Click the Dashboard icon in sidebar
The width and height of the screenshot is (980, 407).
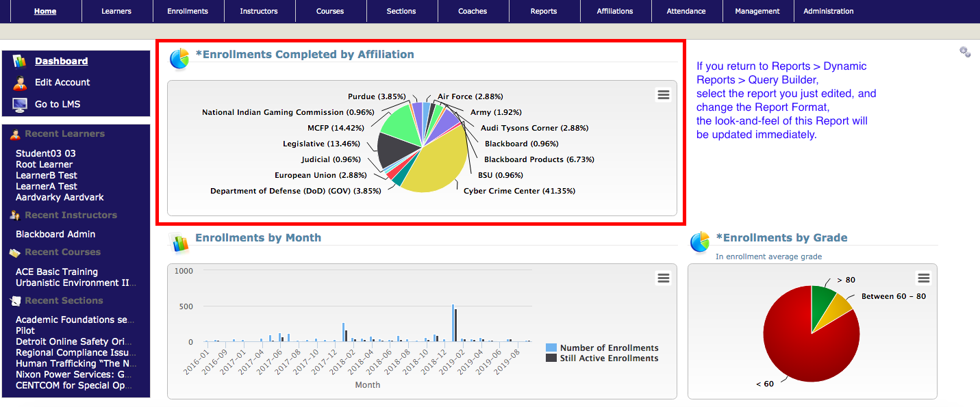pos(19,61)
